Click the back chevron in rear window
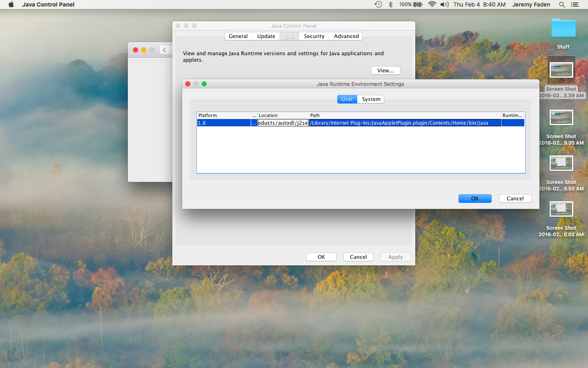The height and width of the screenshot is (368, 588). coord(165,50)
